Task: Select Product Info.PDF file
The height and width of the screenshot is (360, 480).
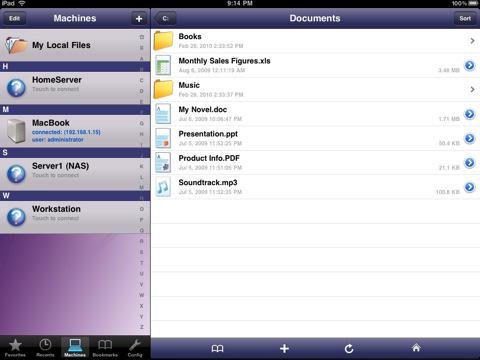Action: [315, 162]
